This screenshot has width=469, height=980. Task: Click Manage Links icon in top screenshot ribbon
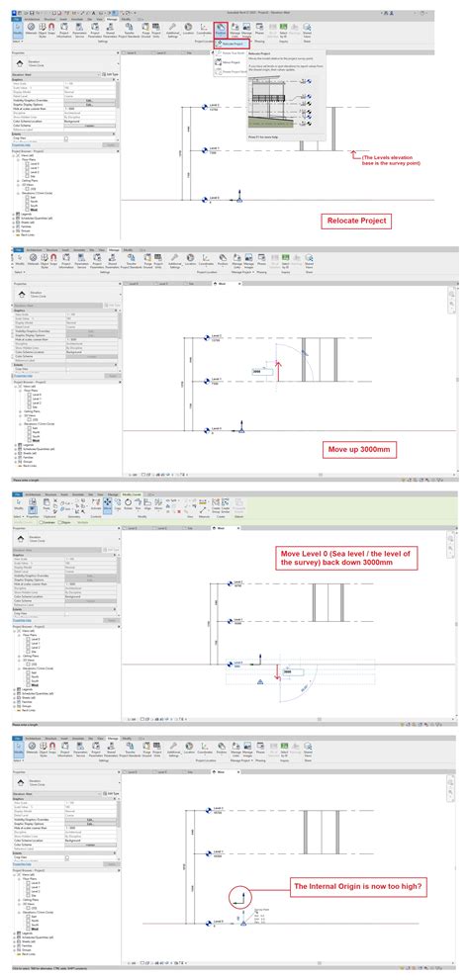point(234,30)
